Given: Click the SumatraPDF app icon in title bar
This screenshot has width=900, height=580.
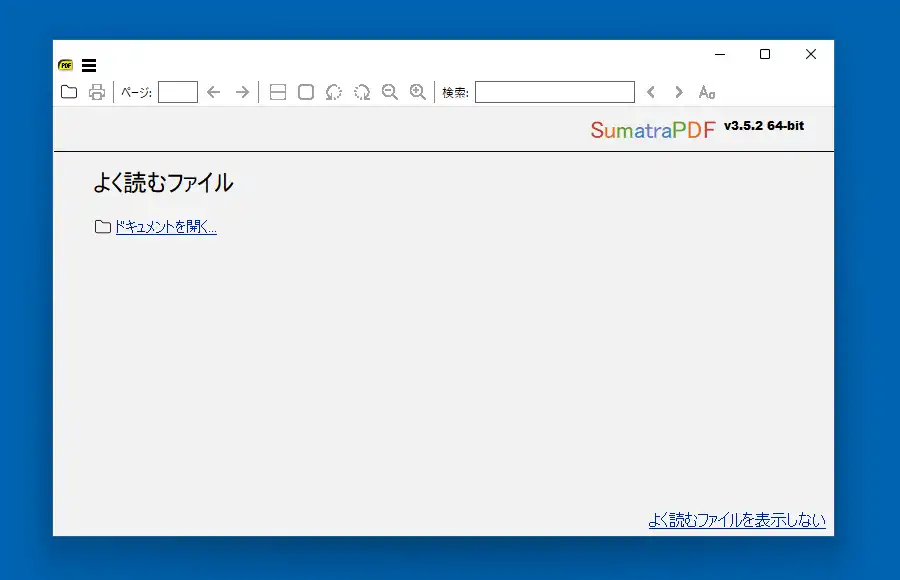Looking at the screenshot, I should pyautogui.click(x=65, y=65).
